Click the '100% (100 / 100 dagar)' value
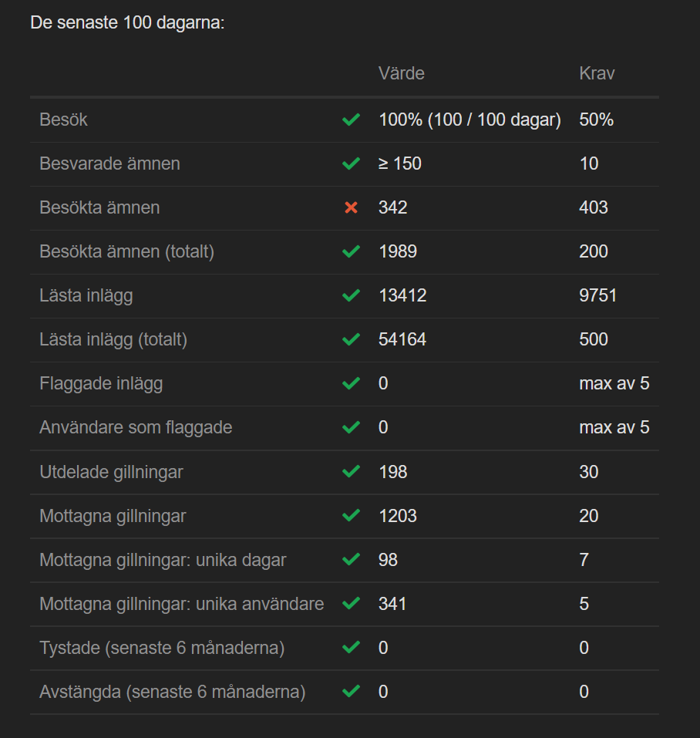The width and height of the screenshot is (700, 738). tap(469, 120)
